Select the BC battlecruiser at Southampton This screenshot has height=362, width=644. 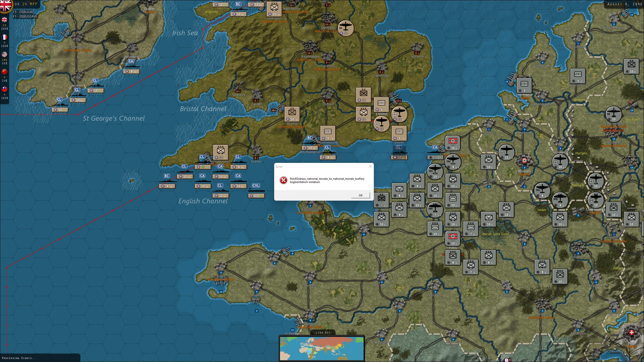pos(310,143)
